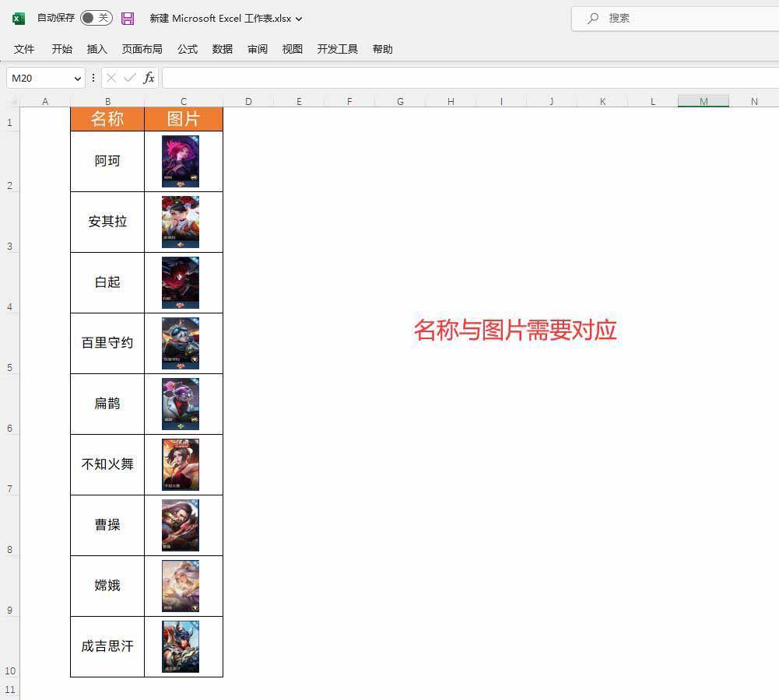Click the cell containing 安其拉

tap(107, 222)
